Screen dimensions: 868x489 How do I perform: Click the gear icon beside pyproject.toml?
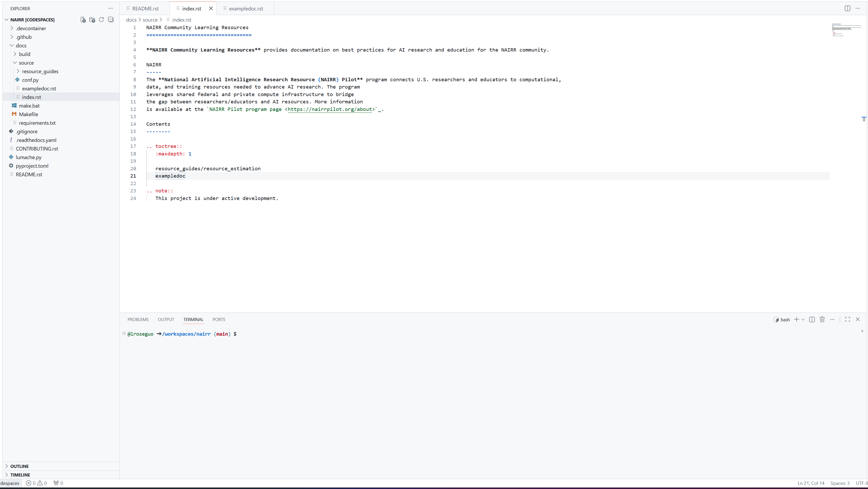click(11, 166)
